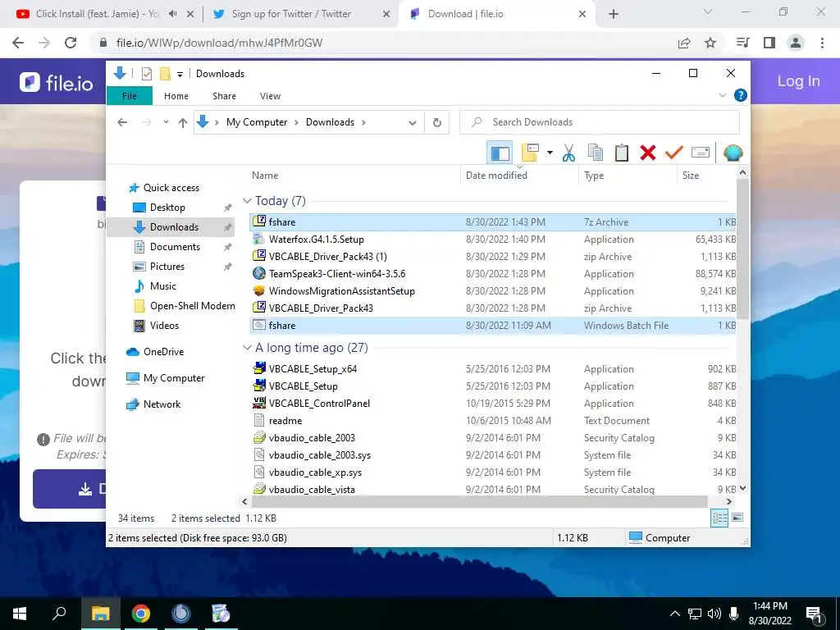Switch to the Sign up for Twitter tab
The width and height of the screenshot is (840, 630).
click(291, 14)
